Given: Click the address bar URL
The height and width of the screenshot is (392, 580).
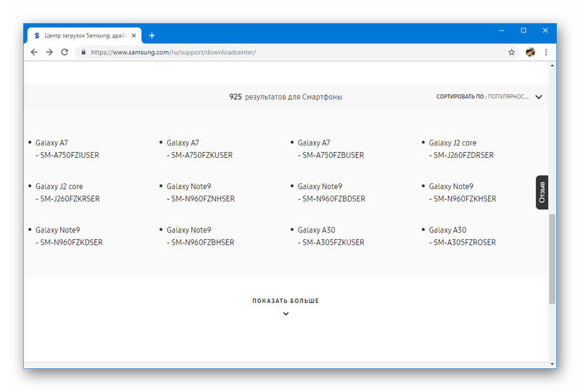Looking at the screenshot, I should click(173, 52).
